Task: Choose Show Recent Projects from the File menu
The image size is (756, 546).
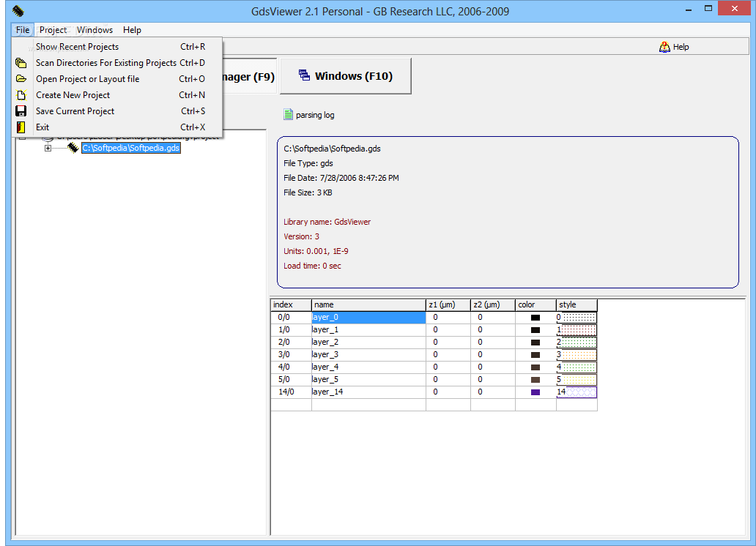Action: tap(117, 47)
